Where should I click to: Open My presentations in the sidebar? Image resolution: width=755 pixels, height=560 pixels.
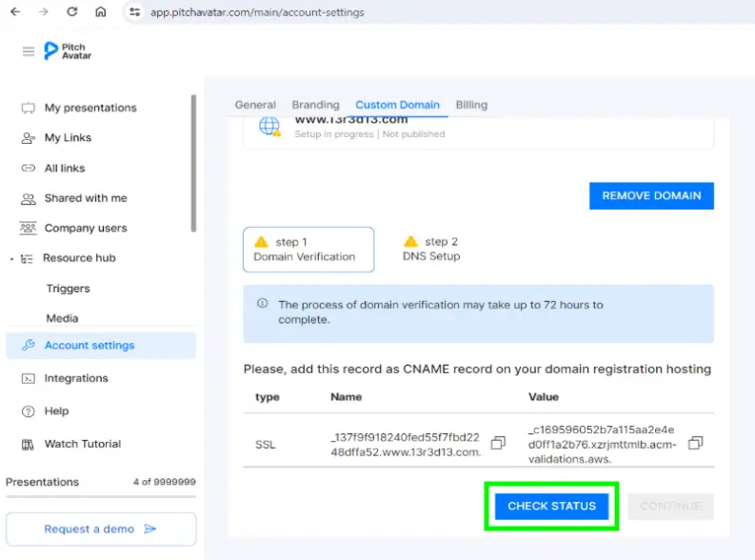[90, 108]
